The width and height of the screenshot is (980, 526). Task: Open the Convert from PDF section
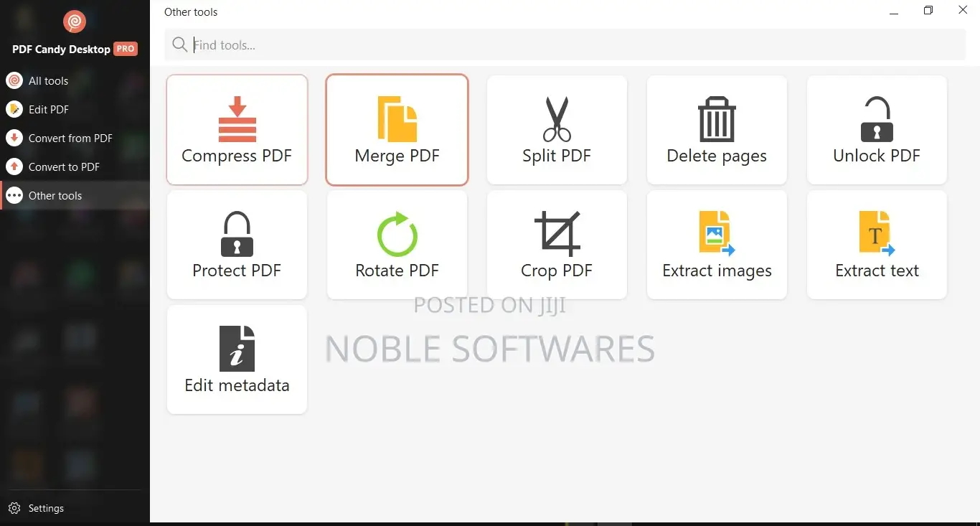75,138
